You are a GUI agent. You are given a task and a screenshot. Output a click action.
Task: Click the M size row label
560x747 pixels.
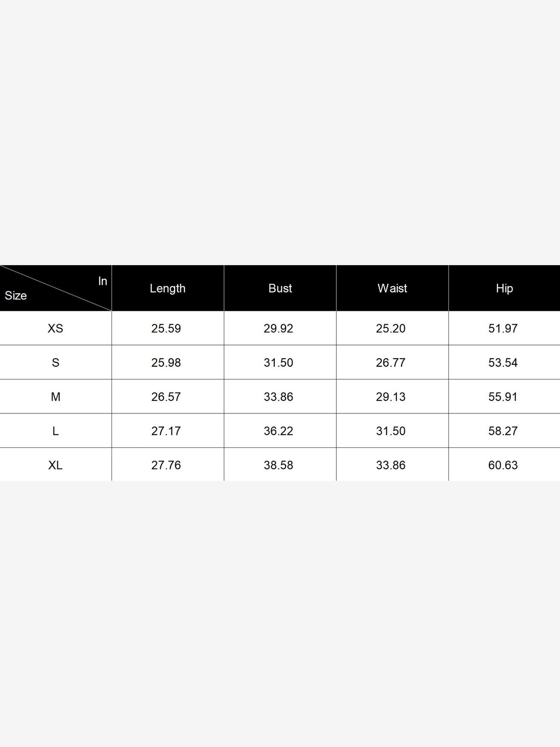tap(55, 397)
